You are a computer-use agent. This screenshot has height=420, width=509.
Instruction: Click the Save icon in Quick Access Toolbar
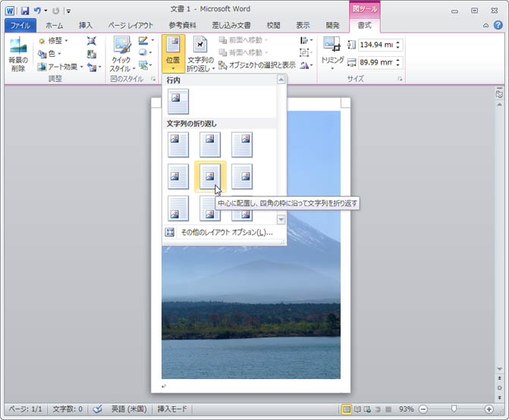pos(25,11)
